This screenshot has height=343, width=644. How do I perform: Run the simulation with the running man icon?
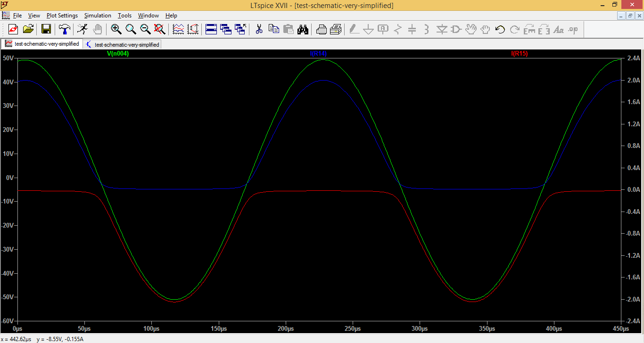pos(83,29)
